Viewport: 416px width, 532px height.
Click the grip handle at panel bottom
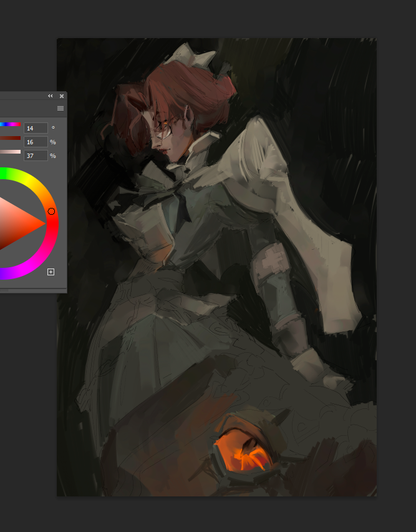4,290
